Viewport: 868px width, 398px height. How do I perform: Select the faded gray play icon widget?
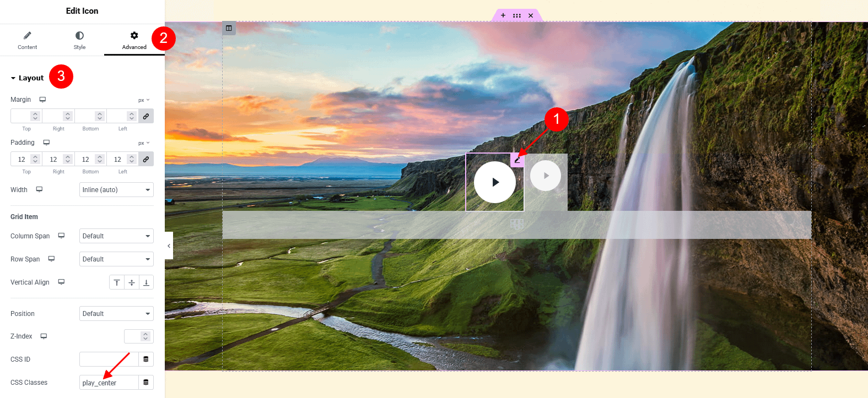click(546, 176)
